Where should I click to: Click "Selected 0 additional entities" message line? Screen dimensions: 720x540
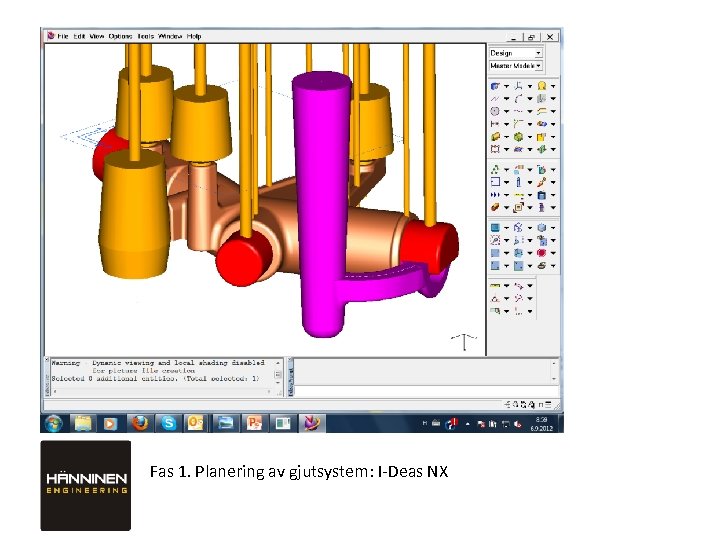point(156,378)
